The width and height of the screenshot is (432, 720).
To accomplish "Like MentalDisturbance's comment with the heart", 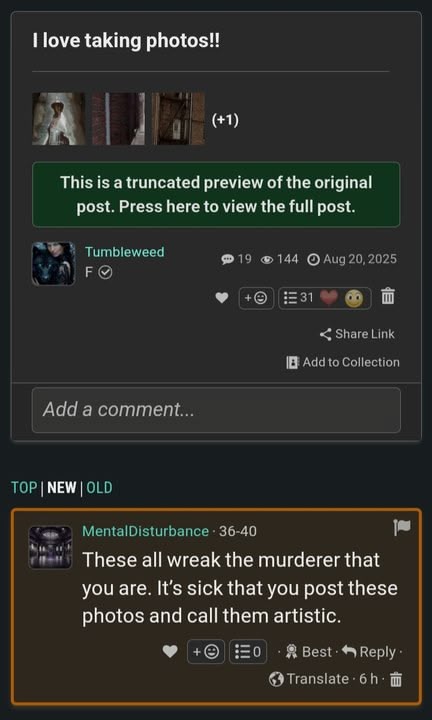I will click(170, 652).
